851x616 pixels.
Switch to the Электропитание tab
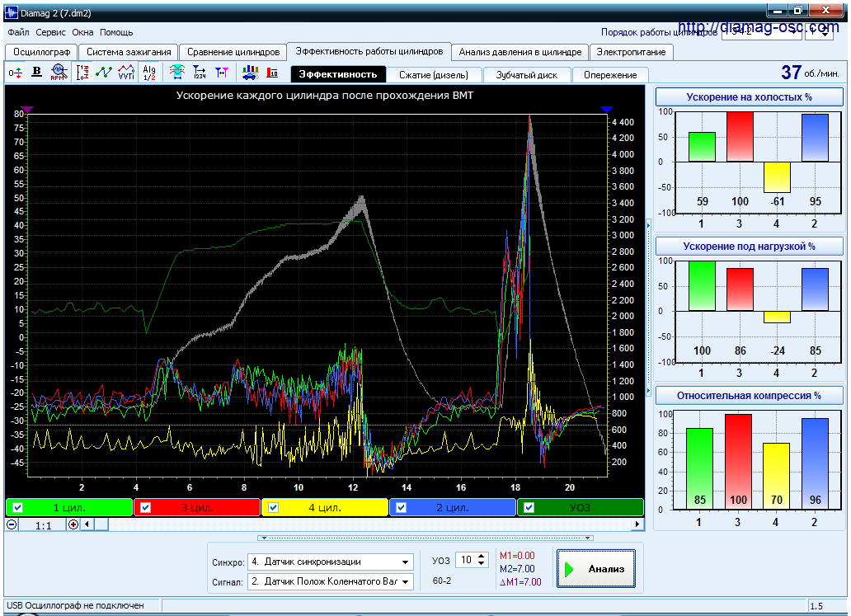pyautogui.click(x=631, y=52)
